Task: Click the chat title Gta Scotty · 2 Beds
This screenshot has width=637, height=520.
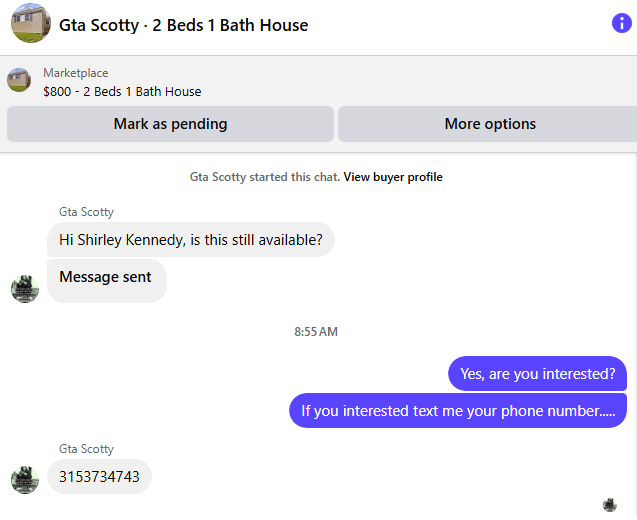Action: (x=184, y=25)
